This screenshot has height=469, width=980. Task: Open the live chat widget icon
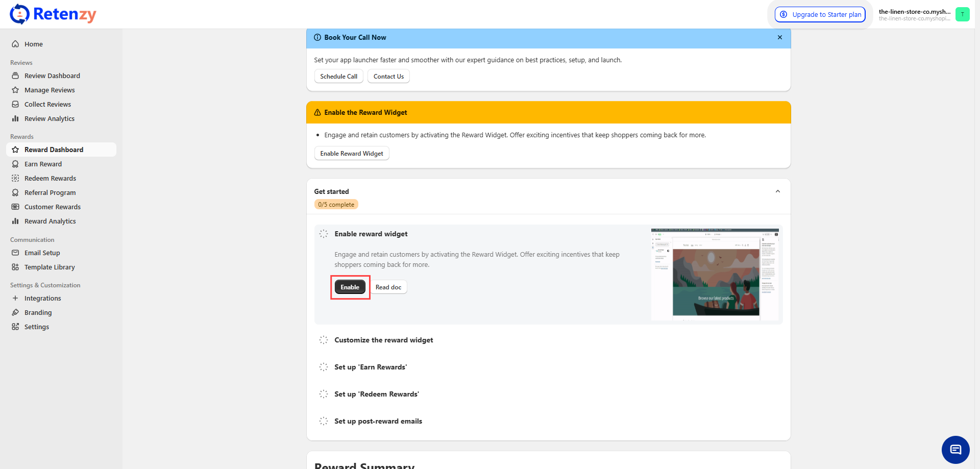955,450
